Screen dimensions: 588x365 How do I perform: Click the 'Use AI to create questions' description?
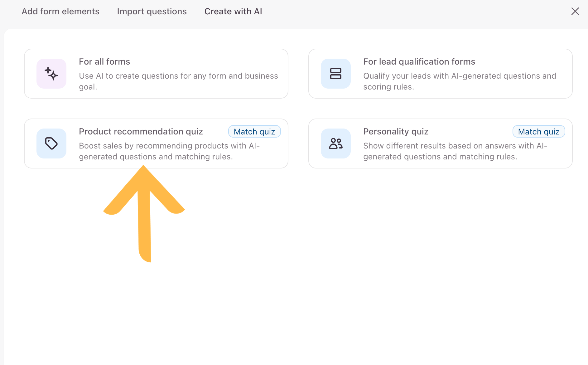coord(178,81)
